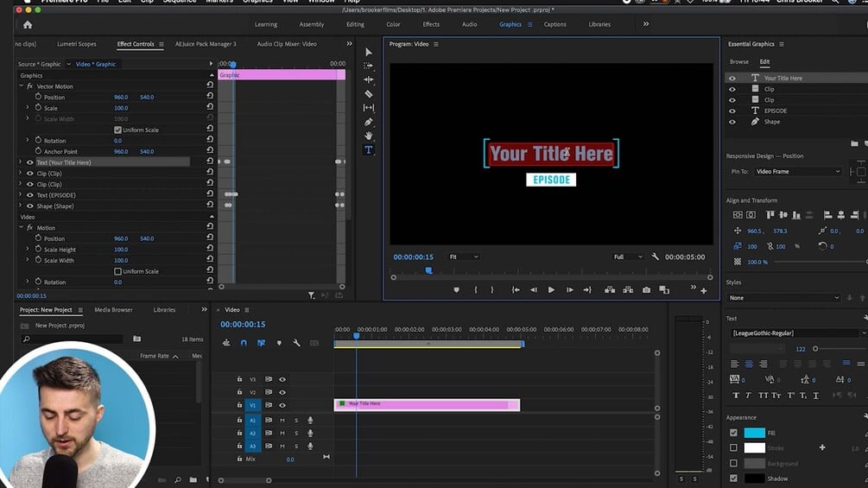This screenshot has height=488, width=868.
Task: Select the Selection arrow tool
Action: (369, 52)
